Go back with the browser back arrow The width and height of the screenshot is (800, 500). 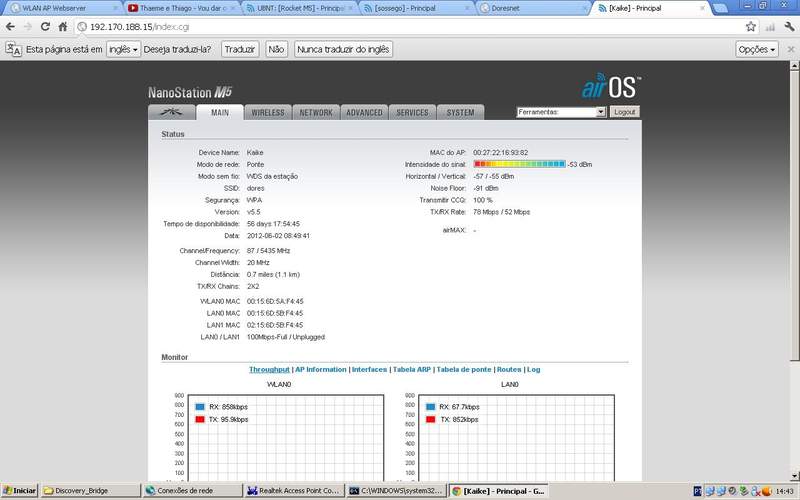tap(10, 27)
